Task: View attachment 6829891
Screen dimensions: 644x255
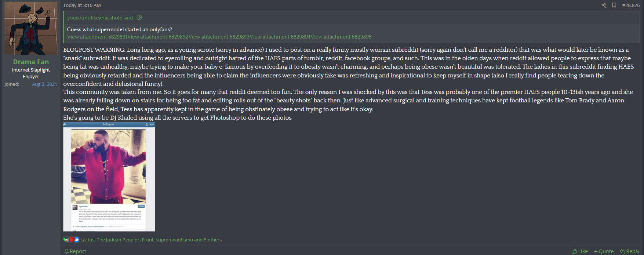Action: pyautogui.click(x=97, y=37)
